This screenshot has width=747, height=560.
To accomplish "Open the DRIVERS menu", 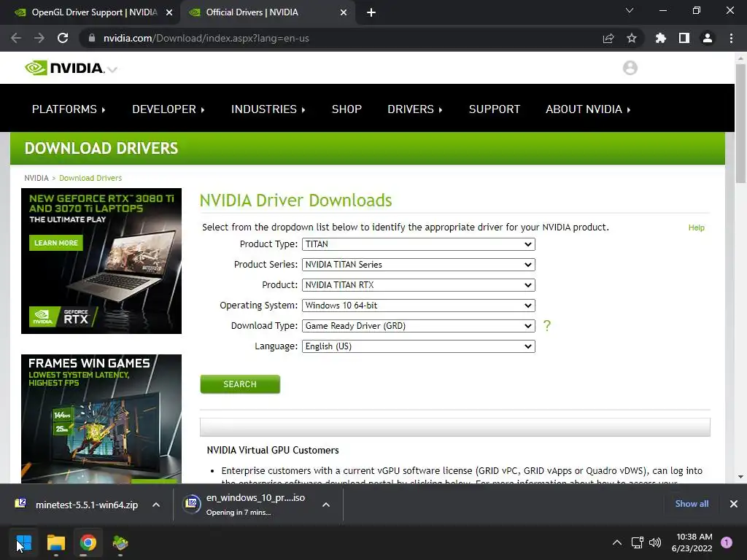I will coord(414,109).
